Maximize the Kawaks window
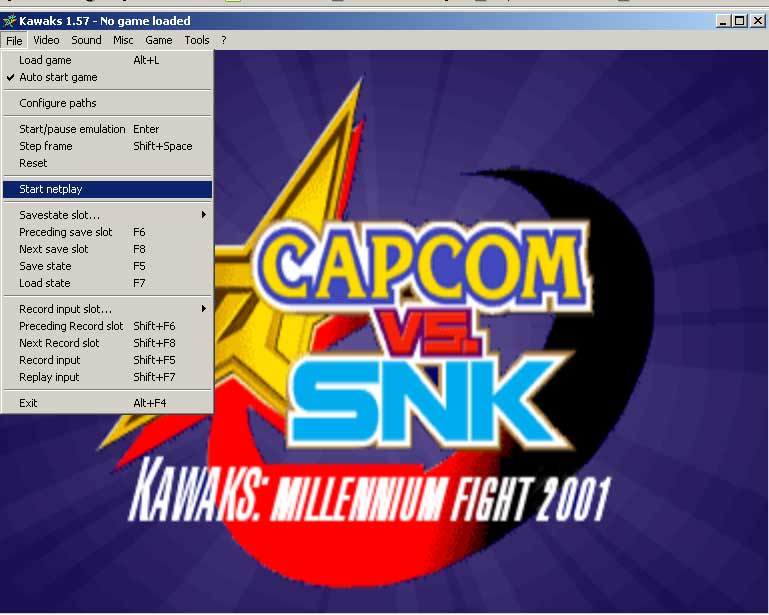769x615 pixels. [740, 21]
